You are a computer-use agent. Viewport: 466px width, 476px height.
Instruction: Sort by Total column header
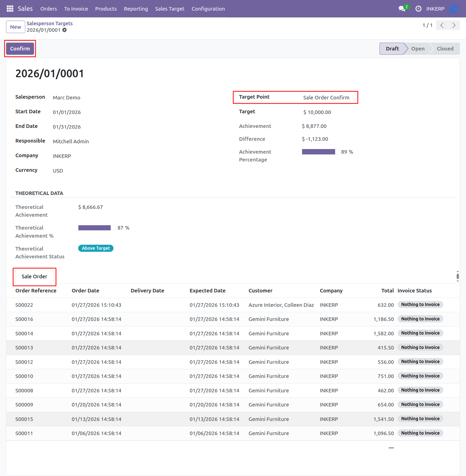click(x=388, y=291)
